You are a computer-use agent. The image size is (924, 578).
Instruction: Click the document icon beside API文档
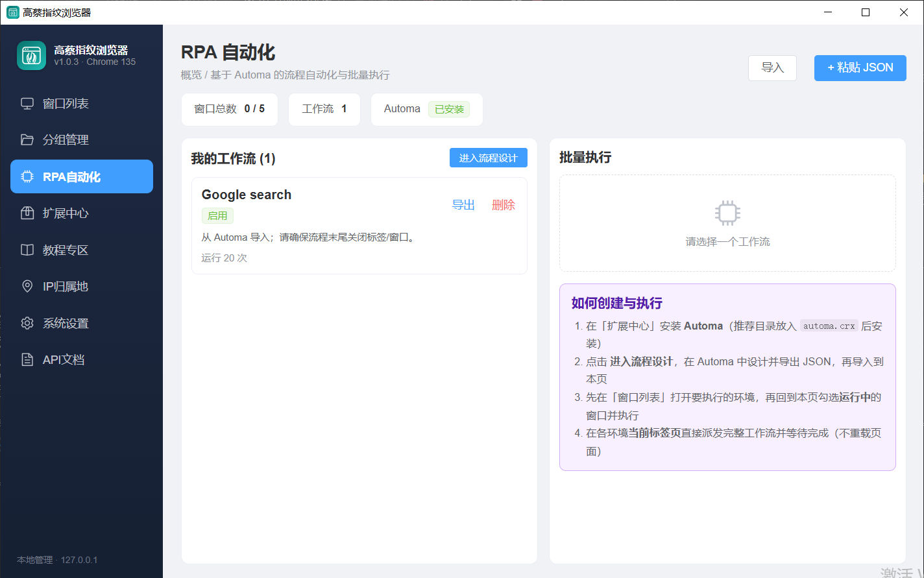click(x=27, y=359)
